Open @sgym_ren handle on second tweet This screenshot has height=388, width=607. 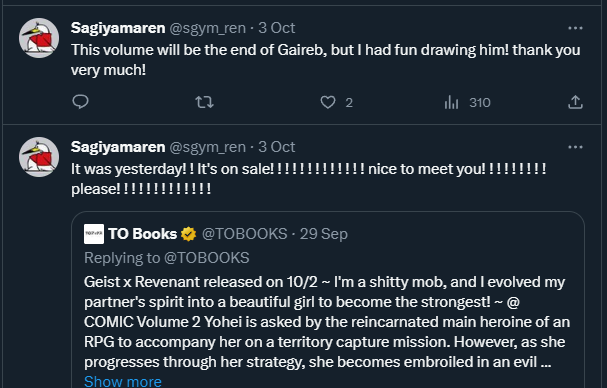[x=207, y=147]
